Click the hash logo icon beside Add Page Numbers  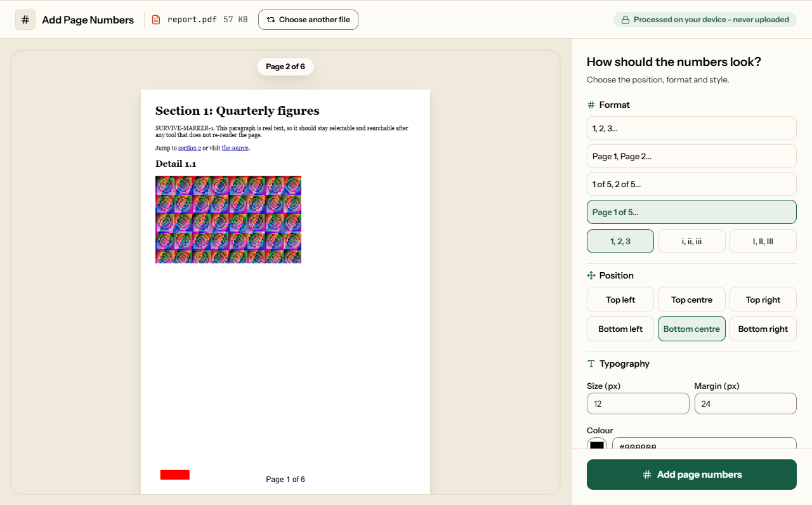click(25, 20)
